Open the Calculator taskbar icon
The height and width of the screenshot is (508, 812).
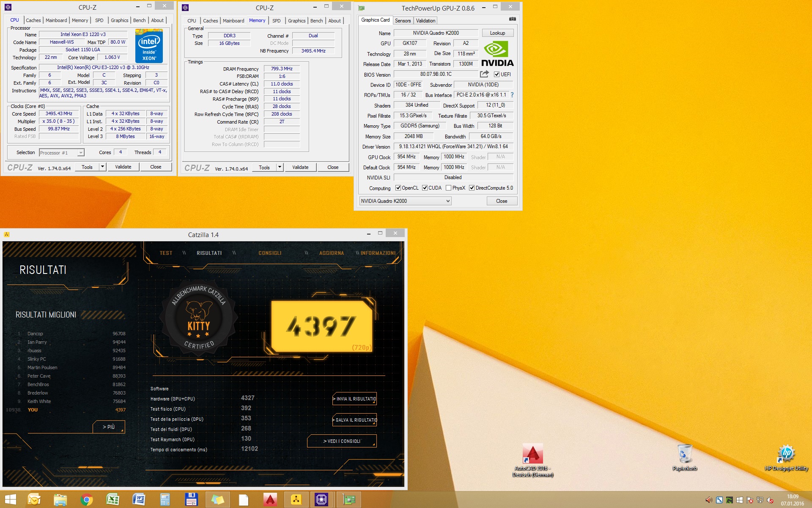pyautogui.click(x=165, y=500)
